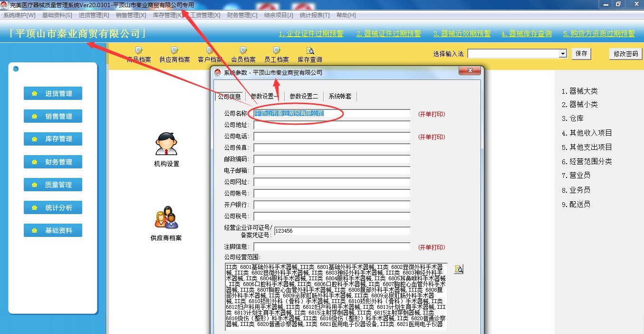This screenshot has width=644, height=334.
Task: Click the 保存 button
Action: click(x=581, y=54)
